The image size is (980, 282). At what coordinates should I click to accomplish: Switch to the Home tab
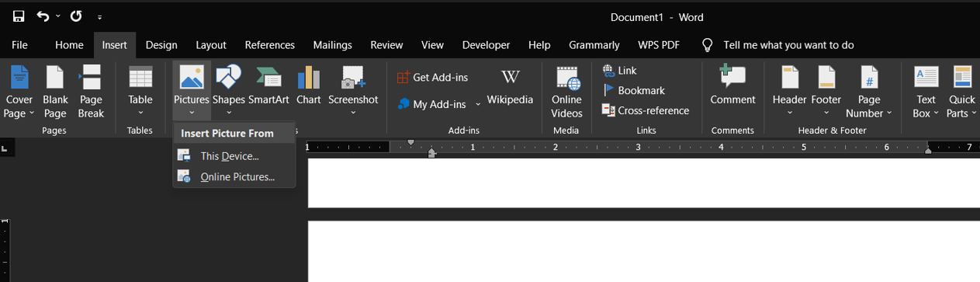pyautogui.click(x=69, y=45)
